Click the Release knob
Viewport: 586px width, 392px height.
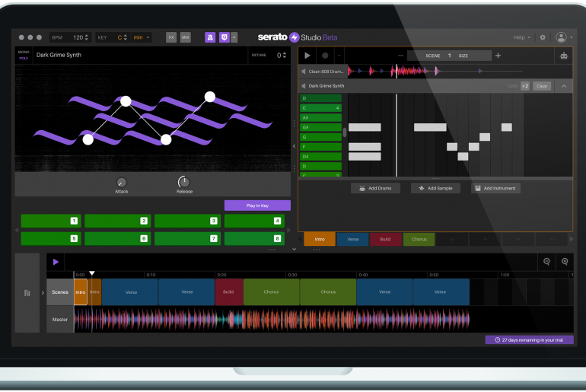click(183, 182)
